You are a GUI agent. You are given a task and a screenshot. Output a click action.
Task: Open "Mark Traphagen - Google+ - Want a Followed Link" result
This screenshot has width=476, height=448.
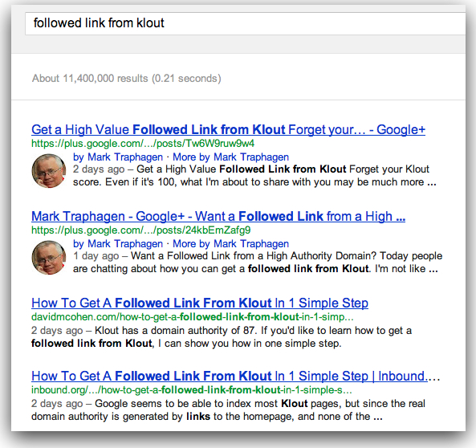[x=218, y=217]
